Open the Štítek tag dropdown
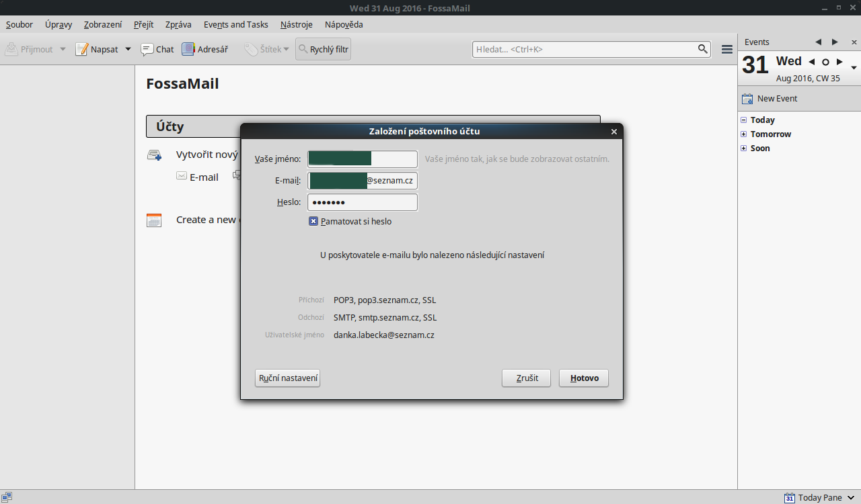 (x=266, y=49)
